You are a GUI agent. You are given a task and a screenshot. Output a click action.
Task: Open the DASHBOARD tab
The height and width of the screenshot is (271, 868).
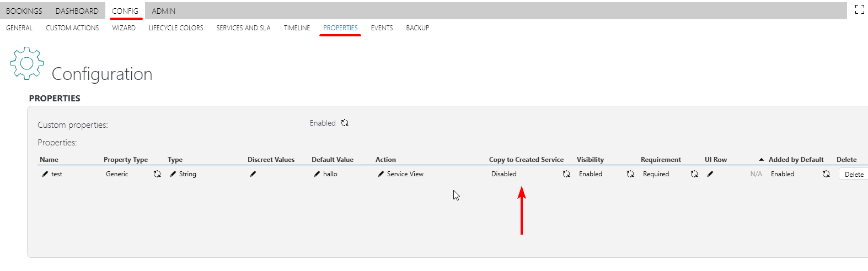[x=77, y=11]
